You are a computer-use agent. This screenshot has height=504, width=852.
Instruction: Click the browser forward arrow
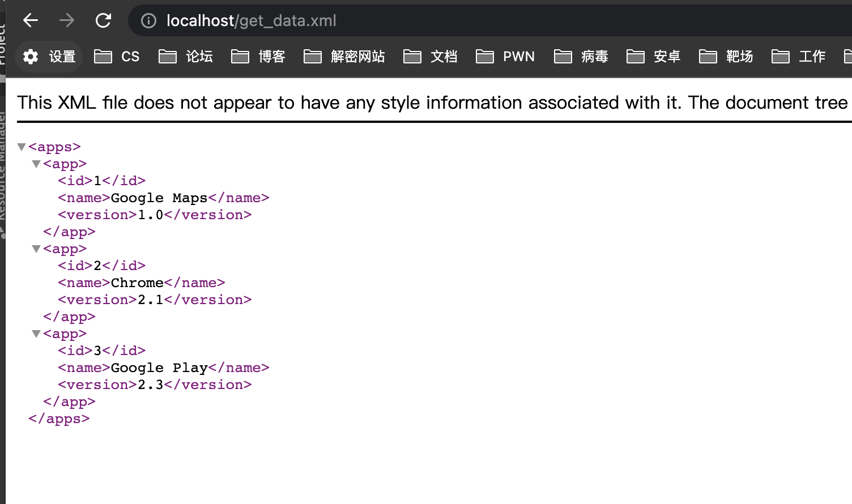(67, 21)
